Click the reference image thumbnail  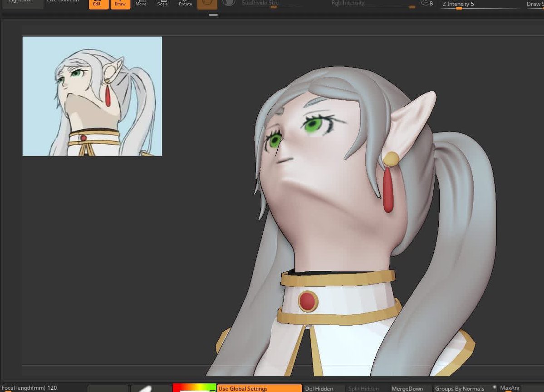click(x=92, y=96)
